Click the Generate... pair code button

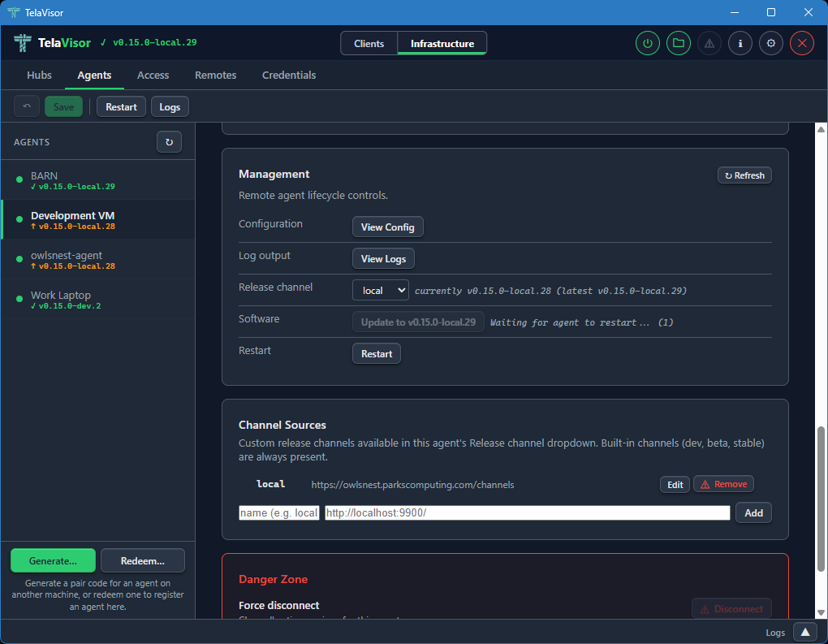[53, 560]
